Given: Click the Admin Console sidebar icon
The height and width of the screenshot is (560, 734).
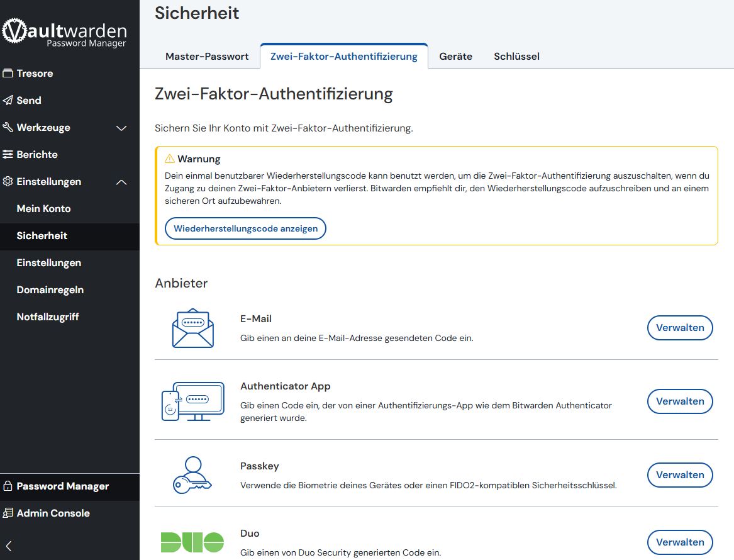Looking at the screenshot, I should point(8,513).
